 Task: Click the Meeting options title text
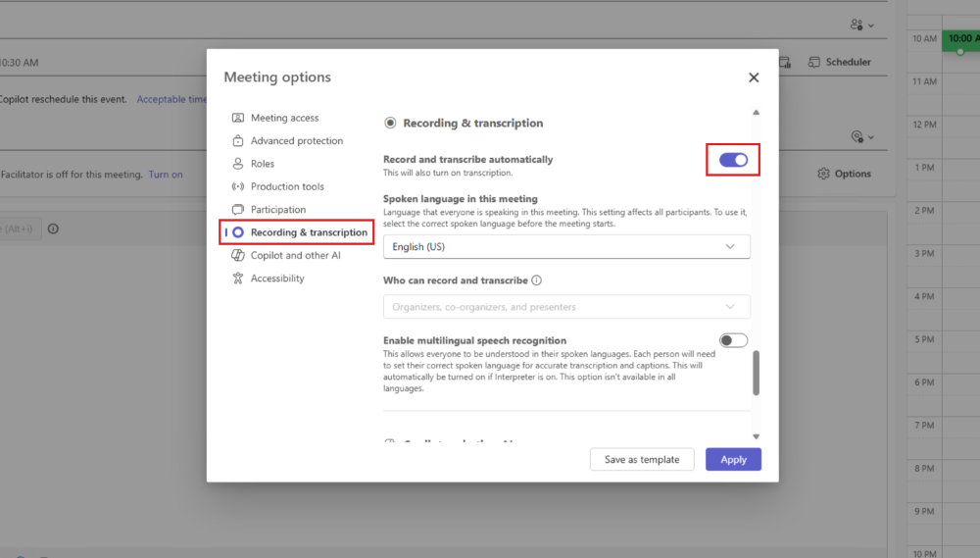[277, 76]
